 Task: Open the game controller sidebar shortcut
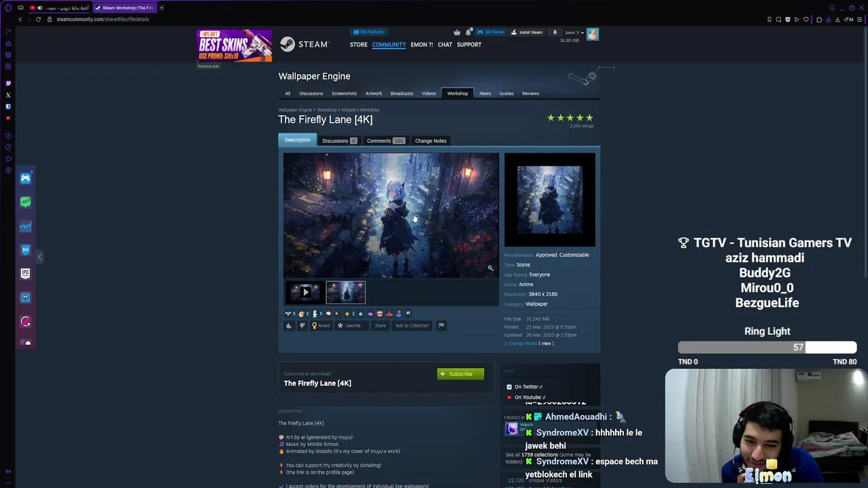pos(25,178)
